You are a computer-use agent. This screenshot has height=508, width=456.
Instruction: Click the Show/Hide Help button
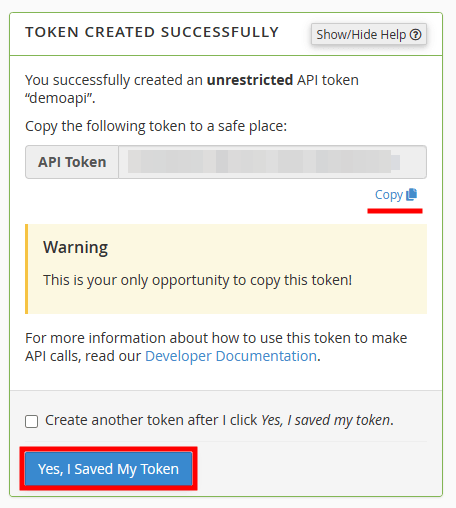click(x=369, y=34)
